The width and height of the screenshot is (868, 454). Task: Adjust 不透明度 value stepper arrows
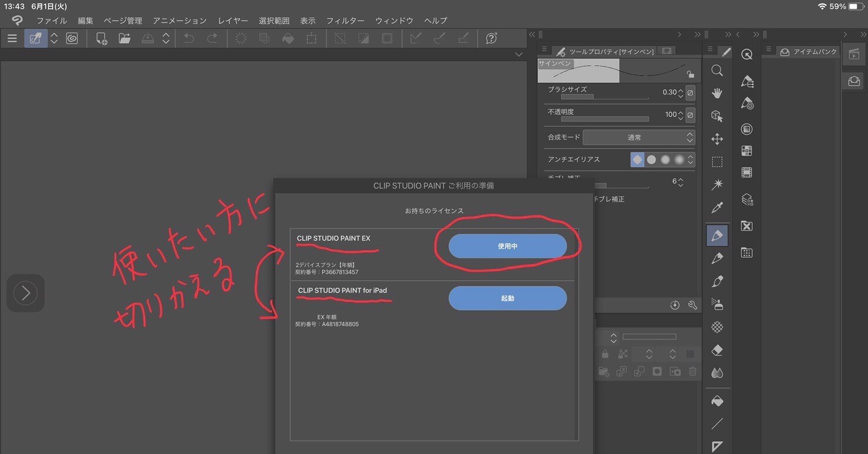pos(681,115)
